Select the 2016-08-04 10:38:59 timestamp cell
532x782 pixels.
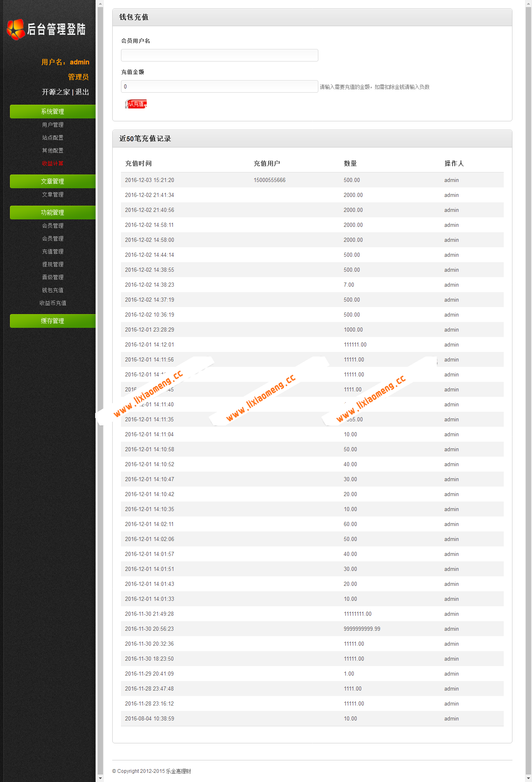point(150,718)
